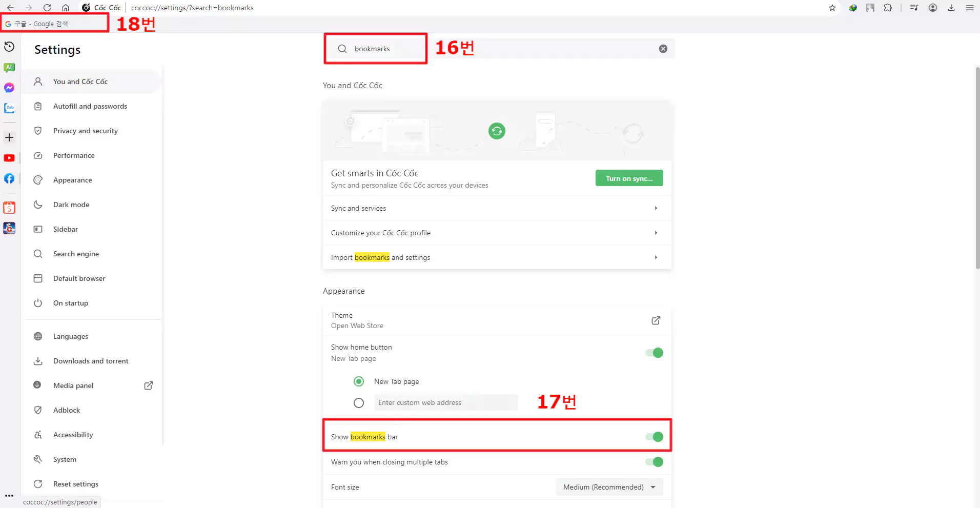
Task: Open Privacy and security settings
Action: (92, 131)
